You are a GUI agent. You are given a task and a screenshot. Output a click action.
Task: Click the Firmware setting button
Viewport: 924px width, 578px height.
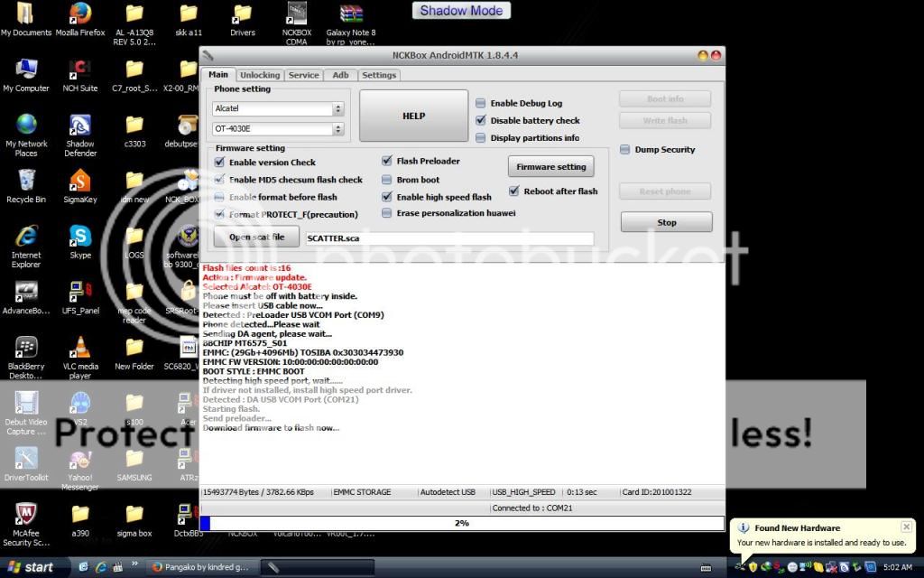pyautogui.click(x=550, y=167)
